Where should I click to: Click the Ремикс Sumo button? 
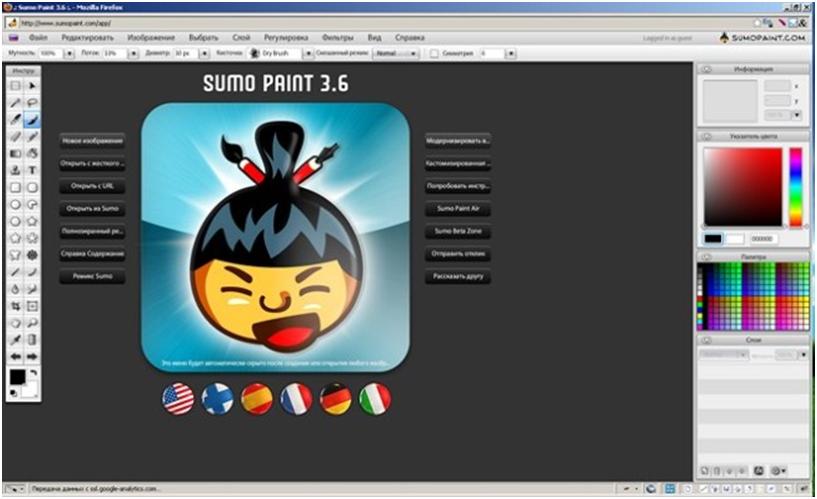point(92,276)
